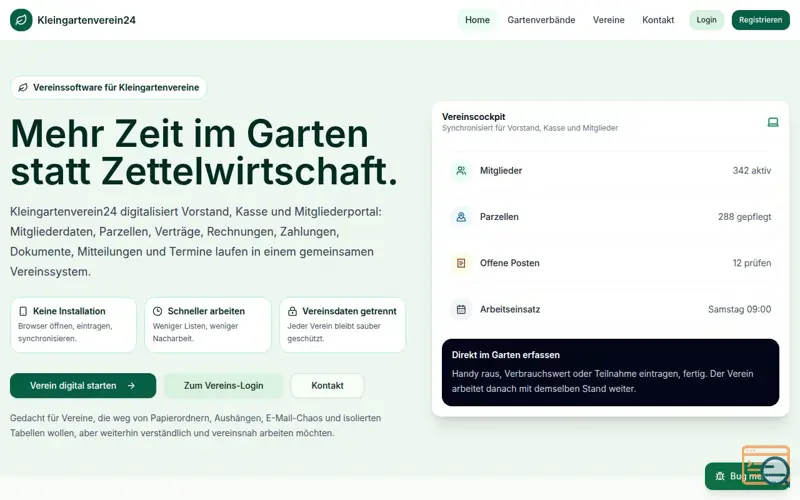Click the Schneller arbeiten feature card
Screen dimensions: 800x500
(208, 325)
